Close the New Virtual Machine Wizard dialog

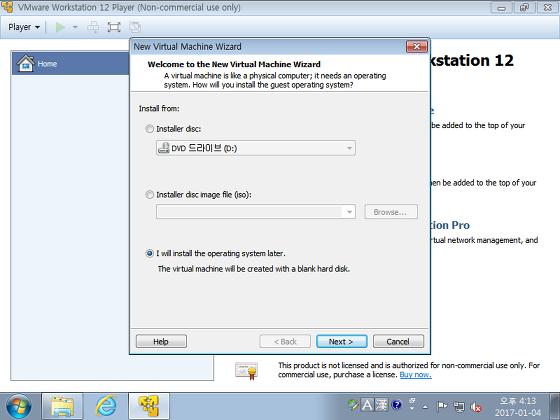[x=416, y=47]
